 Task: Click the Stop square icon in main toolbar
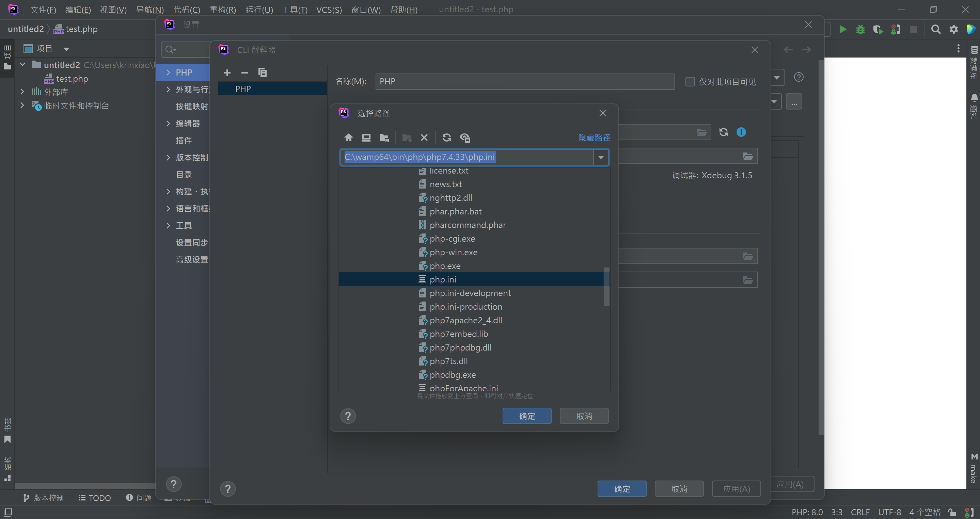click(913, 29)
